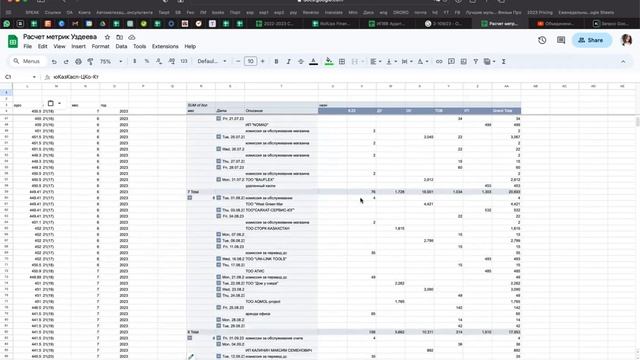This screenshot has height=360, width=640.
Task: Open the text wrapping dropdown
Action: point(407,61)
